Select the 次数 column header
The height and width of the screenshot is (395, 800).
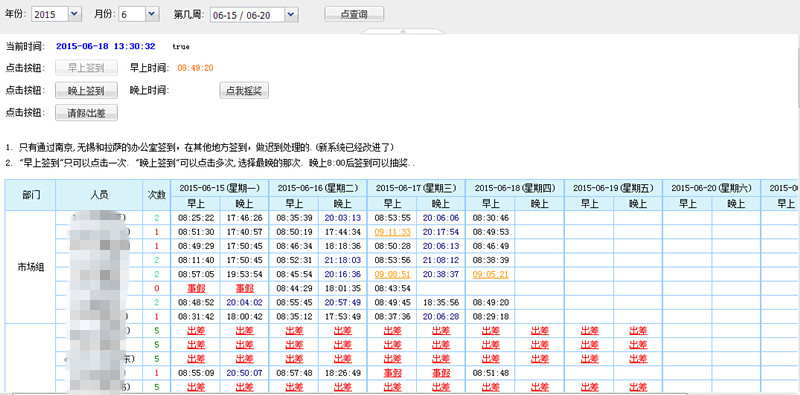tap(157, 195)
